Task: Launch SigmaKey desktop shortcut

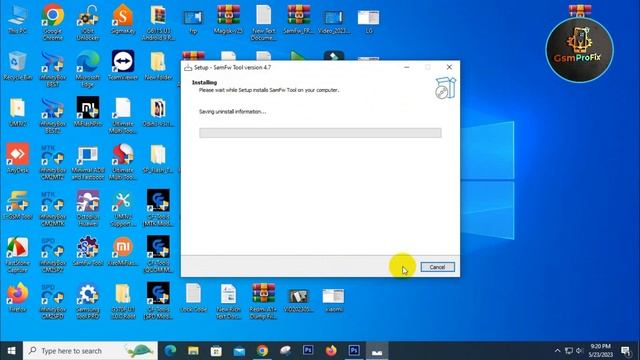Action: [x=123, y=20]
